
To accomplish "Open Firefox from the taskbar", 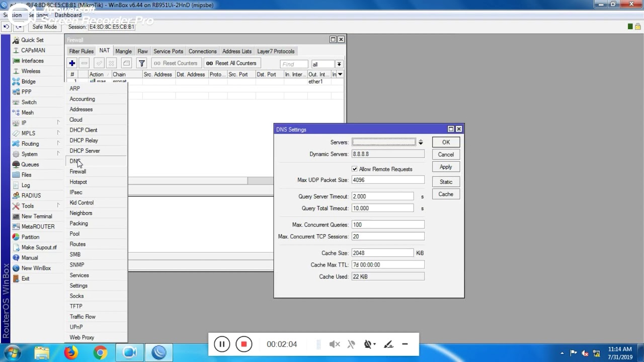I will 71,353.
